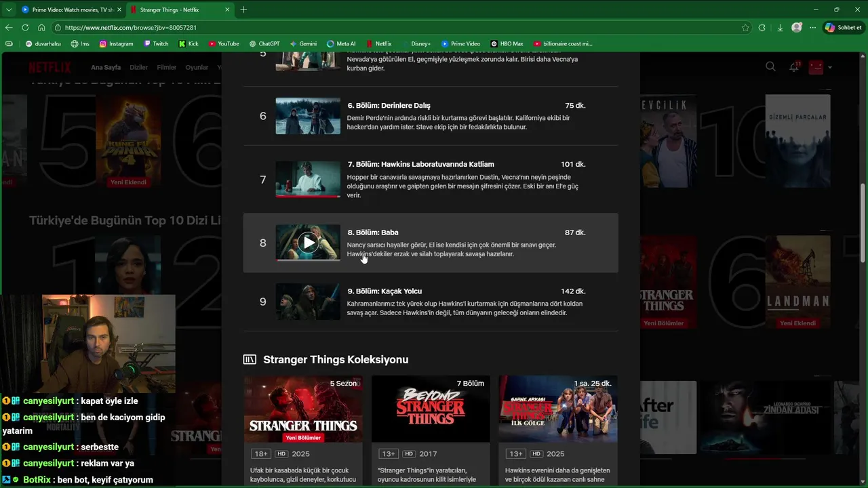
Task: Click the bookmarks bar leftmost favorites icon
Action: point(9,43)
